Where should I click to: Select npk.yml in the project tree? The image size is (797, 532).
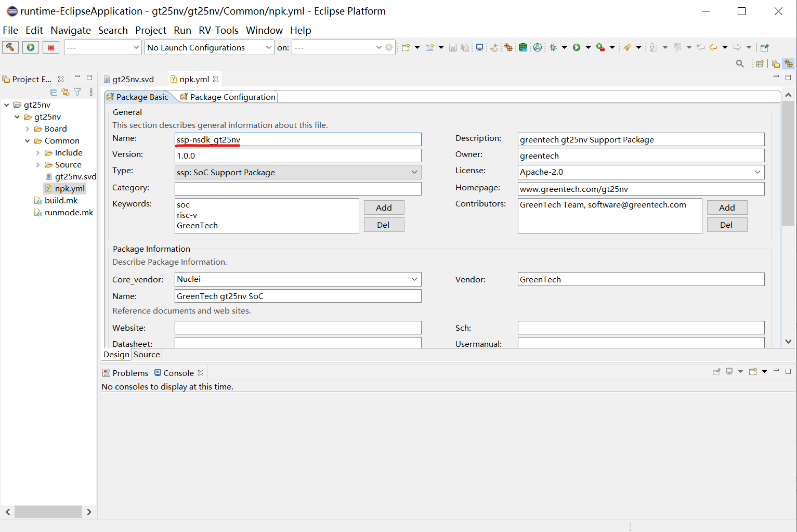[x=70, y=189]
